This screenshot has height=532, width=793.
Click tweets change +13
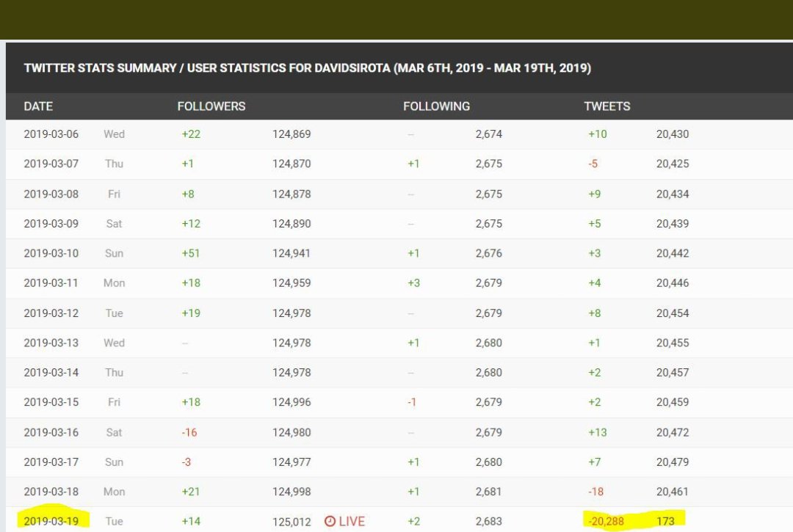[x=597, y=432]
